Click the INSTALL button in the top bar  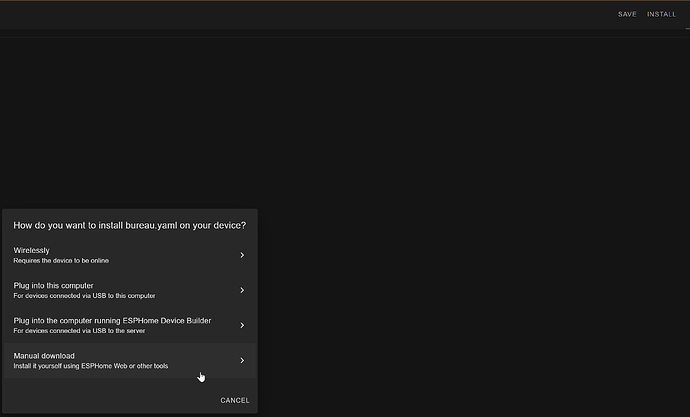click(661, 15)
